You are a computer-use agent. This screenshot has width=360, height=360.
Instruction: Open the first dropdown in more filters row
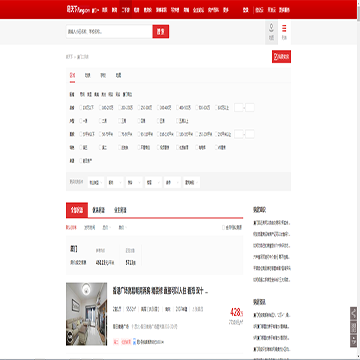click(x=96, y=182)
